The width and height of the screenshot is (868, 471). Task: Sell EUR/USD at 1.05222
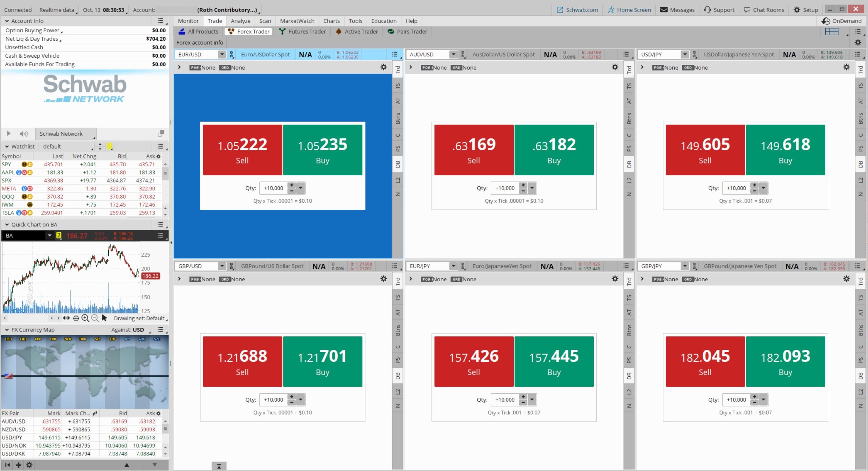click(x=242, y=150)
